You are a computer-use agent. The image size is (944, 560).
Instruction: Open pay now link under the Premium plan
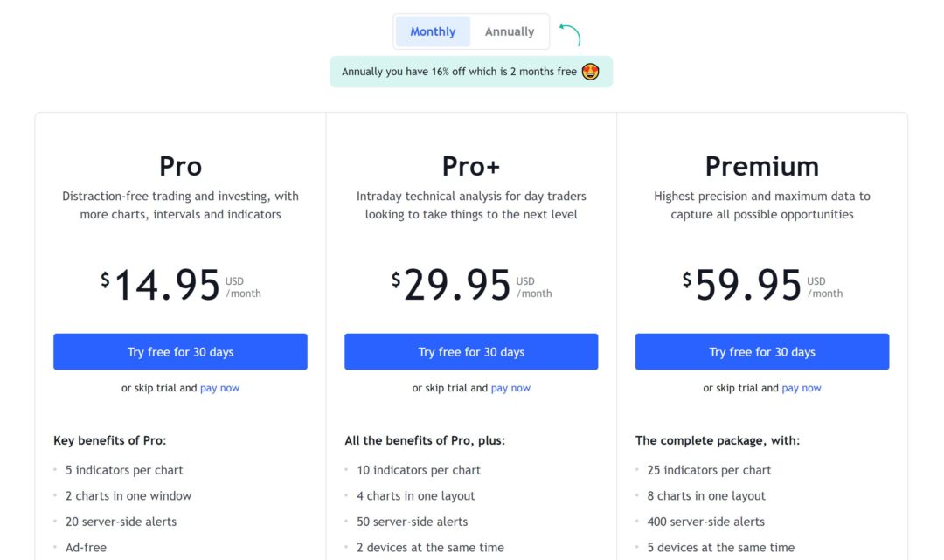pos(802,387)
